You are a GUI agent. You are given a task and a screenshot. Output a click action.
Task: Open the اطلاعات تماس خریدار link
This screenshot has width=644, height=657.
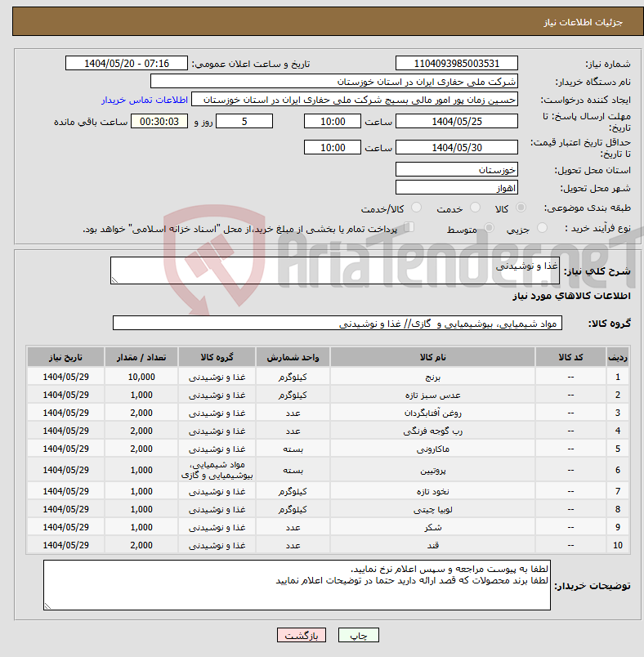[144, 100]
